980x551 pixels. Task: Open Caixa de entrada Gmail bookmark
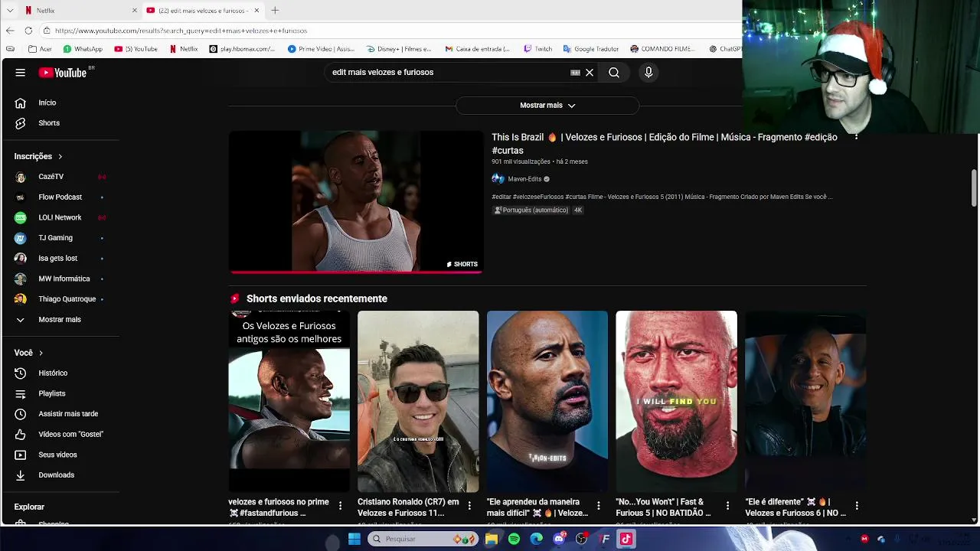(x=477, y=49)
